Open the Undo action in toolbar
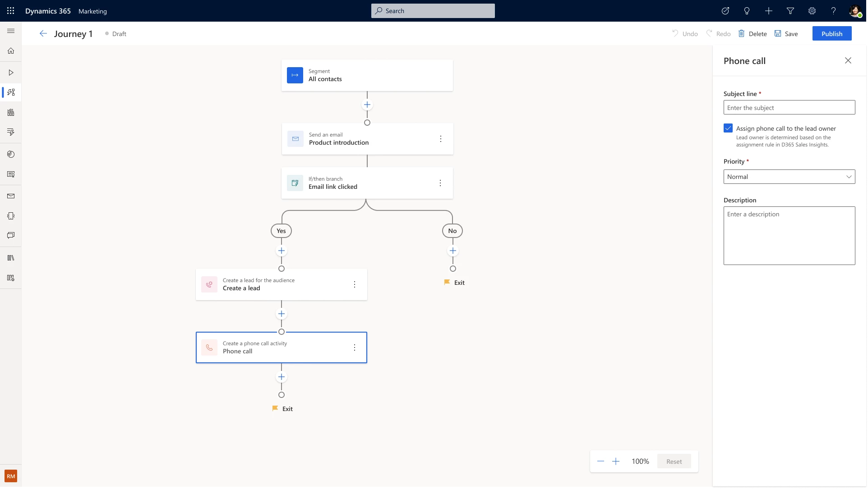 coord(684,33)
